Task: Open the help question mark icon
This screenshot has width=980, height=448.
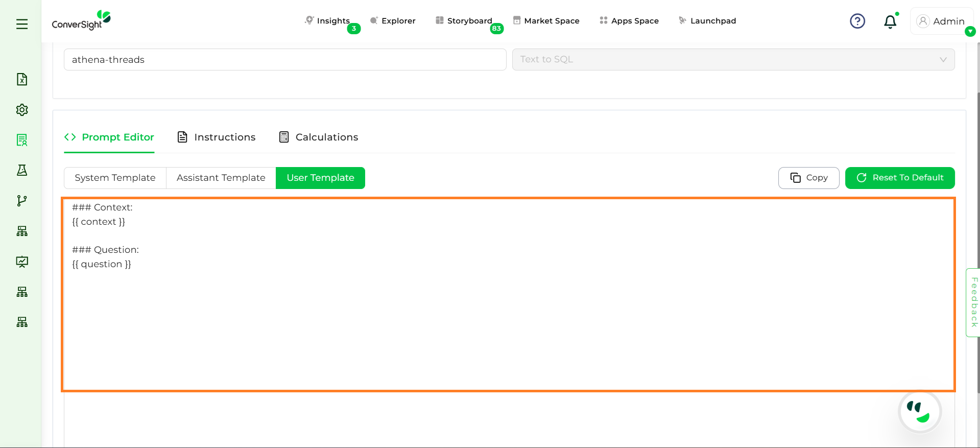Action: 857,21
